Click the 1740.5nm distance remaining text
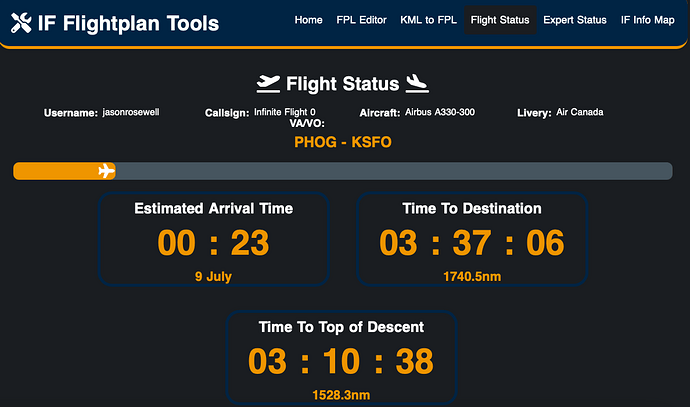Viewport: 690px width, 407px height. (472, 276)
